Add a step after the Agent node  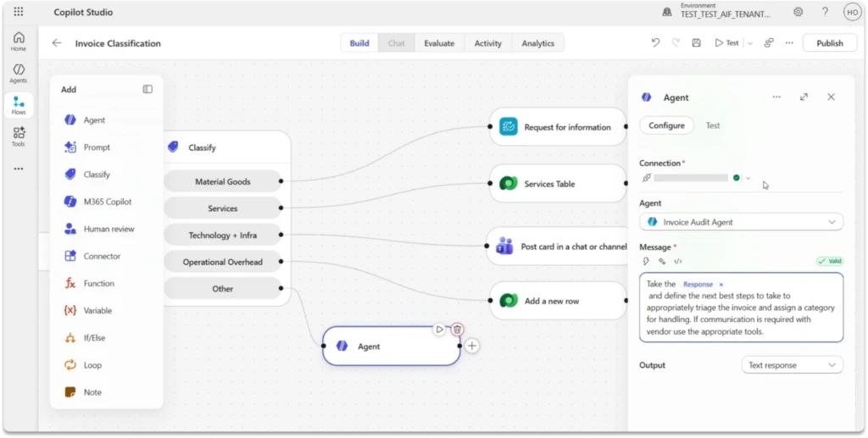tap(471, 347)
